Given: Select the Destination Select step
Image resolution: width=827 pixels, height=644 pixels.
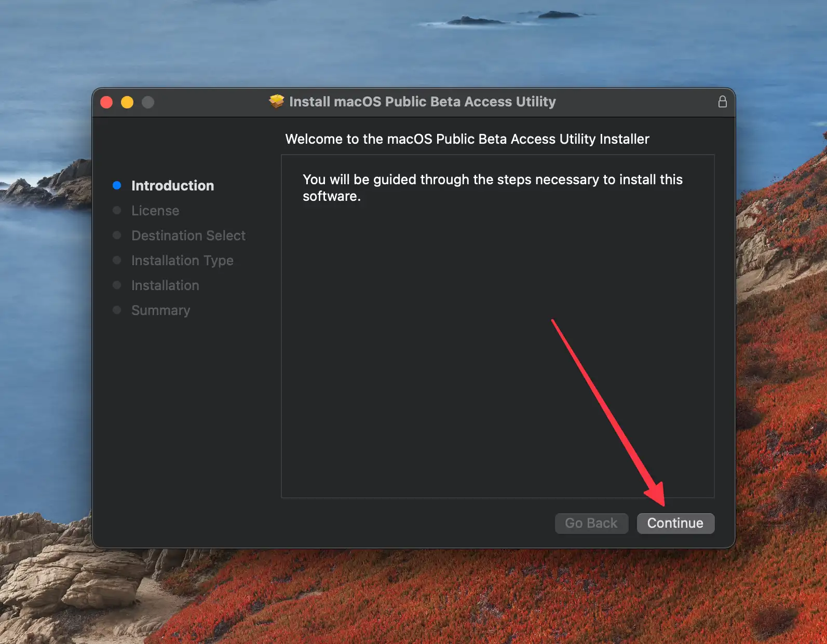Looking at the screenshot, I should point(188,236).
